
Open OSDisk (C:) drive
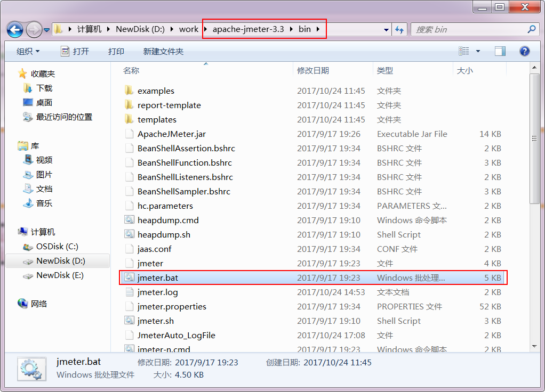[x=57, y=247]
